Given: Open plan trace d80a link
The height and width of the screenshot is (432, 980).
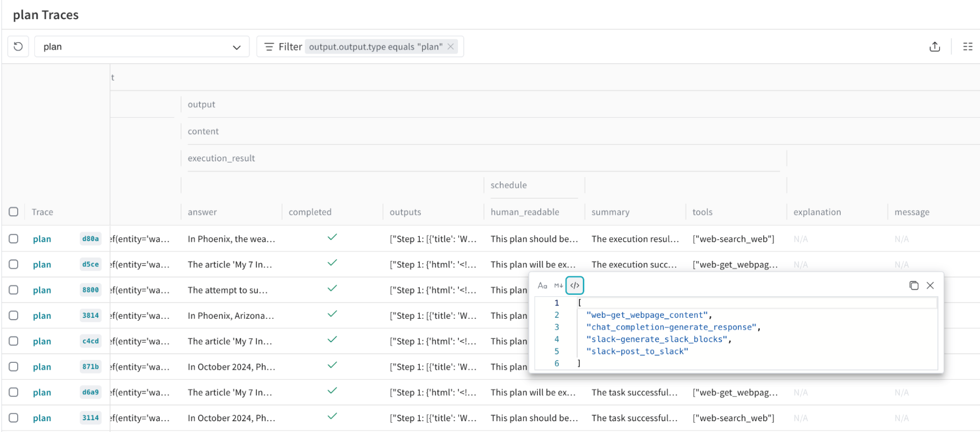Looking at the screenshot, I should click(x=42, y=239).
